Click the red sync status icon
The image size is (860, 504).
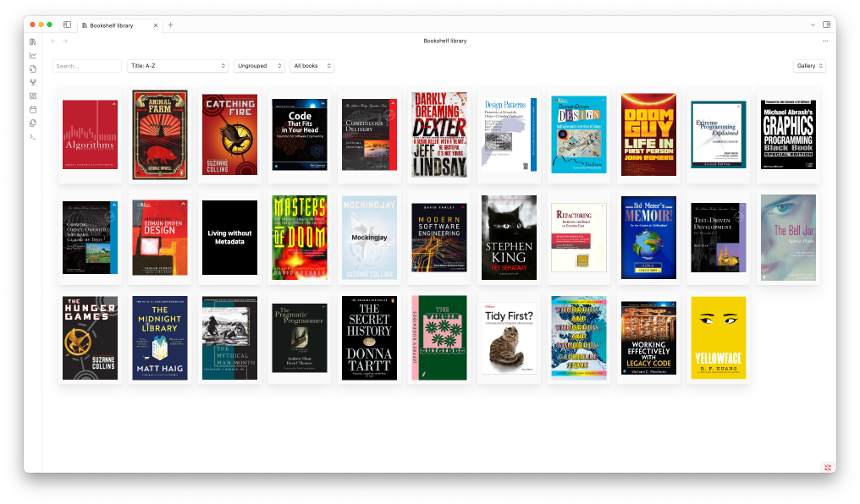(828, 468)
